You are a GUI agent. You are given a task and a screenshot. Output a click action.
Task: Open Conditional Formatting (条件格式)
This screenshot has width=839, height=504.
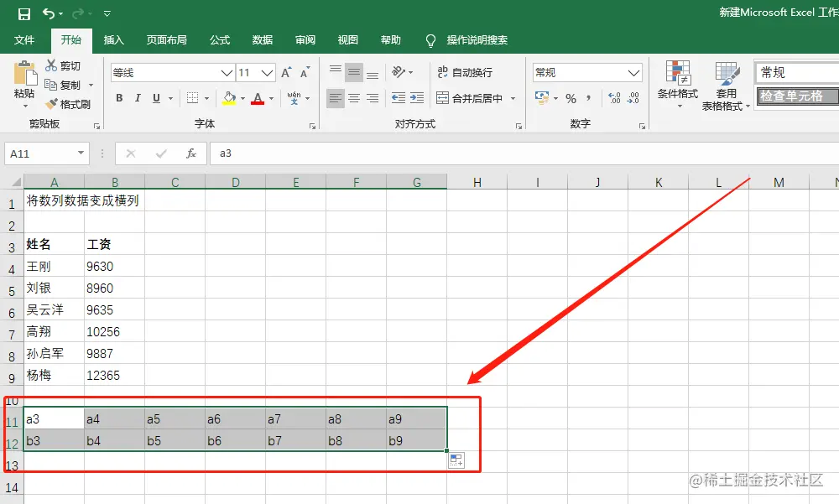pos(677,85)
